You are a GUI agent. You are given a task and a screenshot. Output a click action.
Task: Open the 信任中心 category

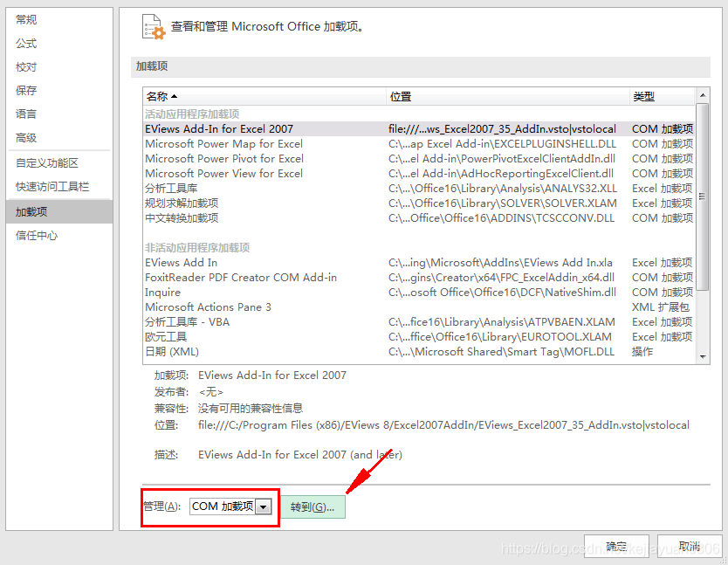pos(59,236)
